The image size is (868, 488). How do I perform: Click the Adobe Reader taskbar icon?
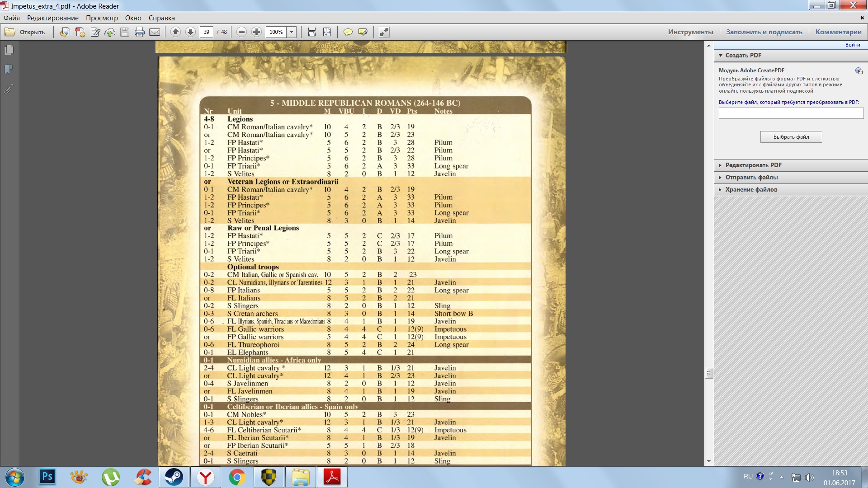point(332,477)
